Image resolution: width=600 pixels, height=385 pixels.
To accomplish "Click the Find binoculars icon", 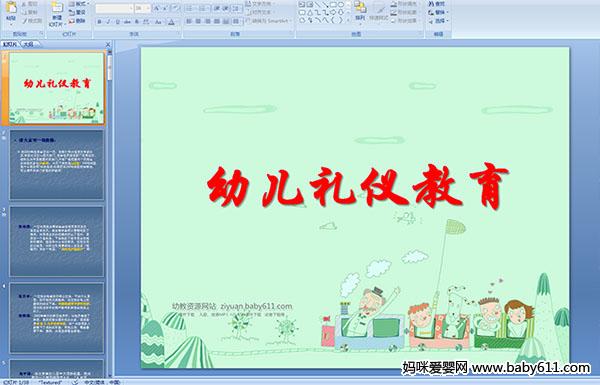I will (x=431, y=4).
